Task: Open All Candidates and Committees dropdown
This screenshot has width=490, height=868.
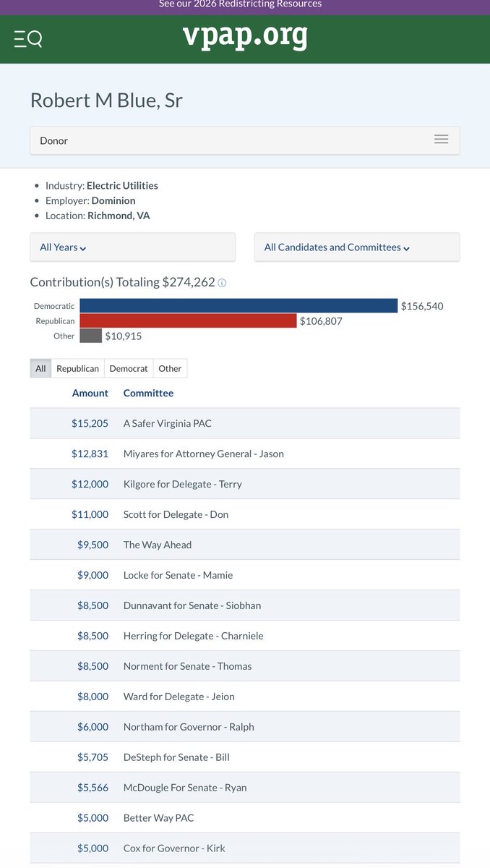Action: coord(357,247)
